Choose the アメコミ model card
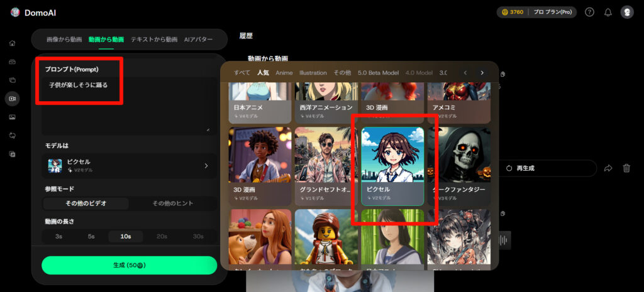Image resolution: width=644 pixels, height=292 pixels. coord(458,103)
